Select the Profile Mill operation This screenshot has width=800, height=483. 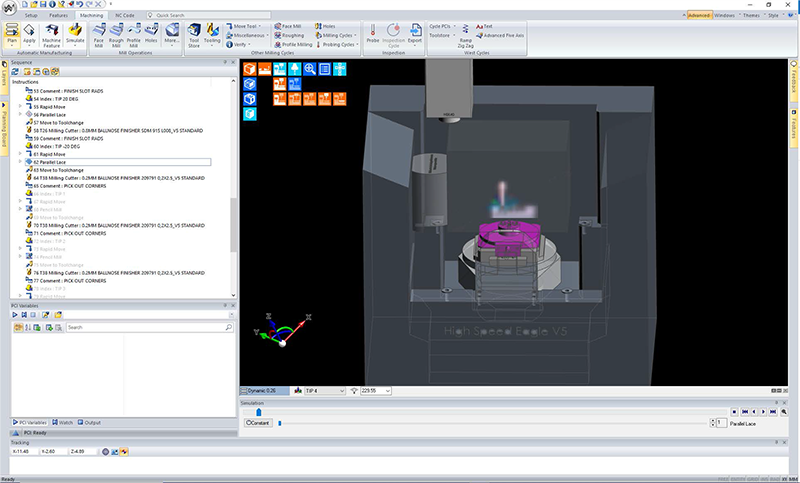pyautogui.click(x=134, y=35)
